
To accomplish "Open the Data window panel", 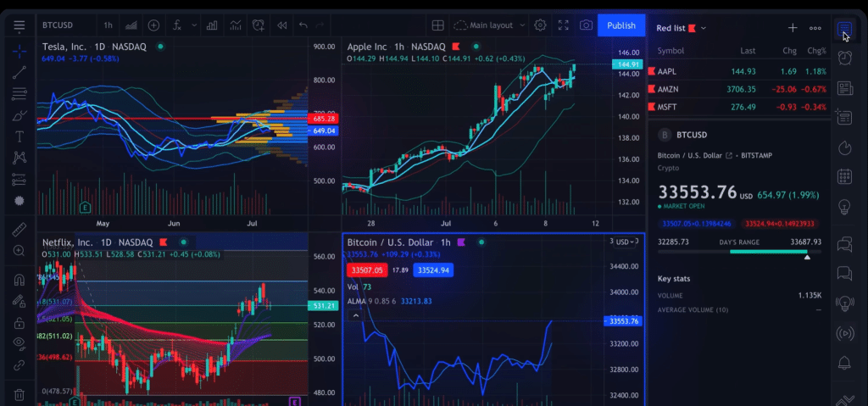I will [x=844, y=117].
